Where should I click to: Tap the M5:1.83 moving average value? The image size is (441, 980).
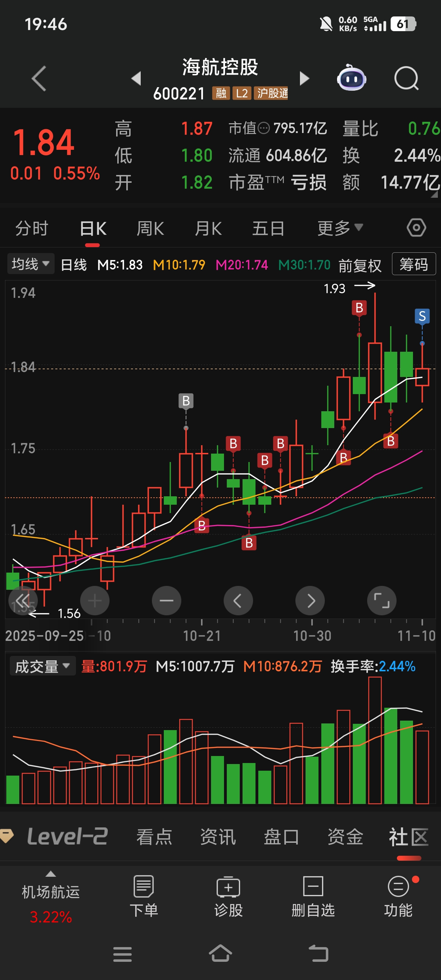[120, 265]
